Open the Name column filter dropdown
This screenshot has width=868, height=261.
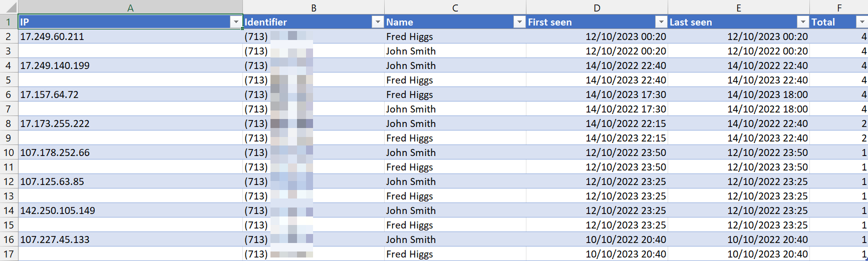point(519,22)
